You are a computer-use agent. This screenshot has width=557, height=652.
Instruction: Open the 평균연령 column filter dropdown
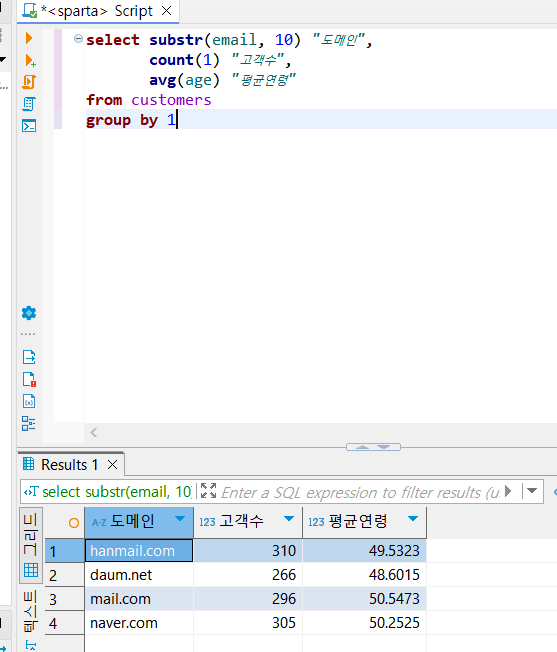point(413,519)
